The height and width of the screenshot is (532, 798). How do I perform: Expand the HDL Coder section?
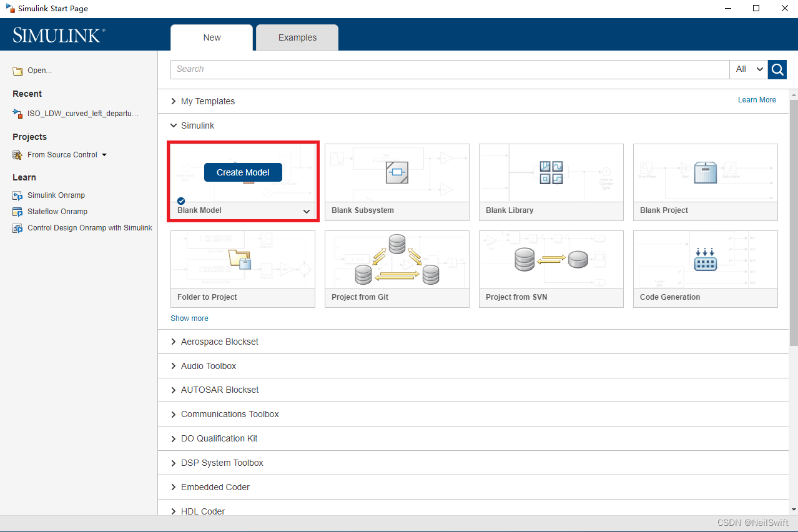174,511
